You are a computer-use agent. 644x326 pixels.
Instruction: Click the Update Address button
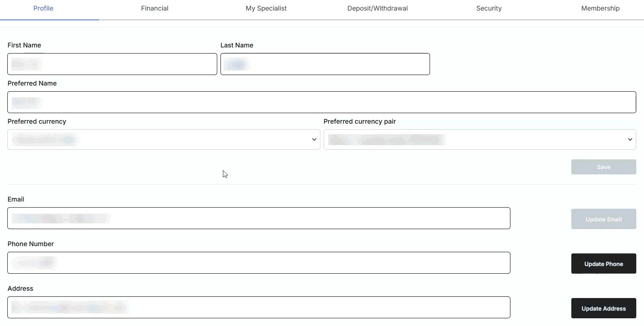tap(603, 308)
